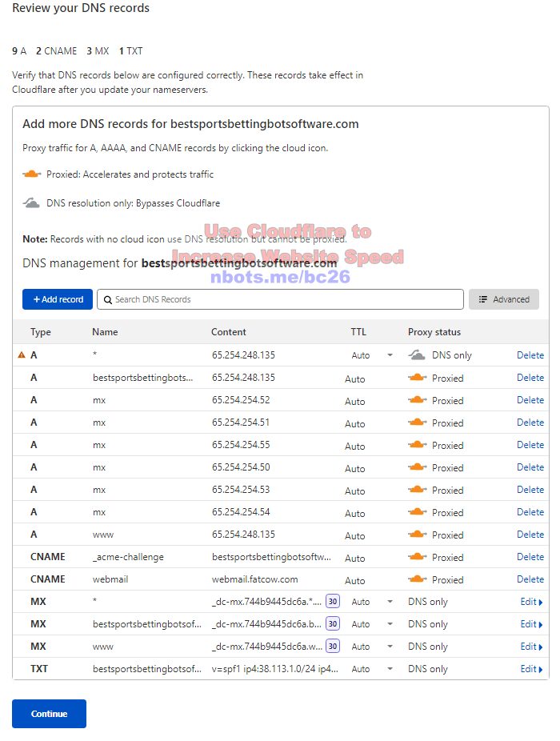Delete mx record 65.254.254.50

(530, 467)
